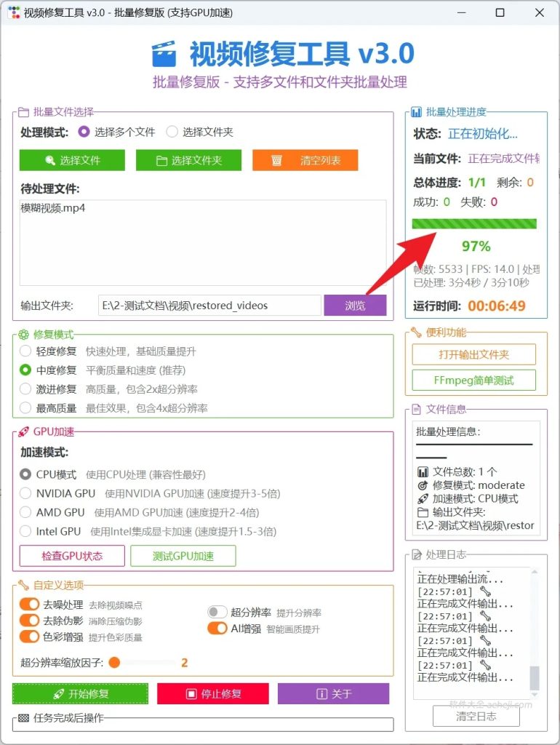Click the orange 清空列表 button
560x745 pixels.
click(x=305, y=160)
